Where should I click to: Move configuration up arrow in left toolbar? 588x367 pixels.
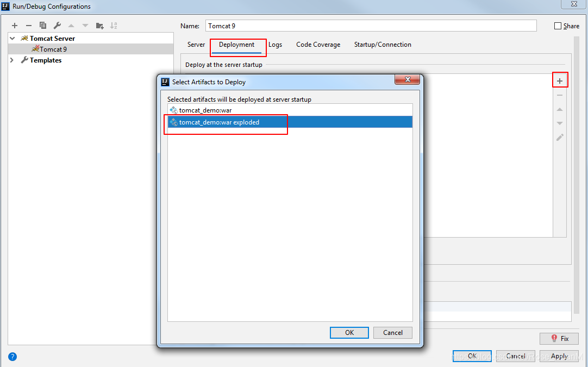coord(71,26)
